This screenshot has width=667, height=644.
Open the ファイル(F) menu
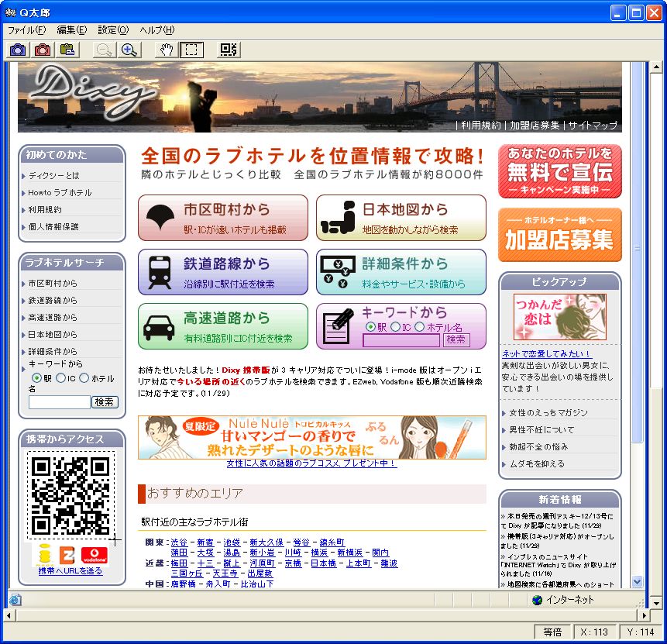pos(27,30)
